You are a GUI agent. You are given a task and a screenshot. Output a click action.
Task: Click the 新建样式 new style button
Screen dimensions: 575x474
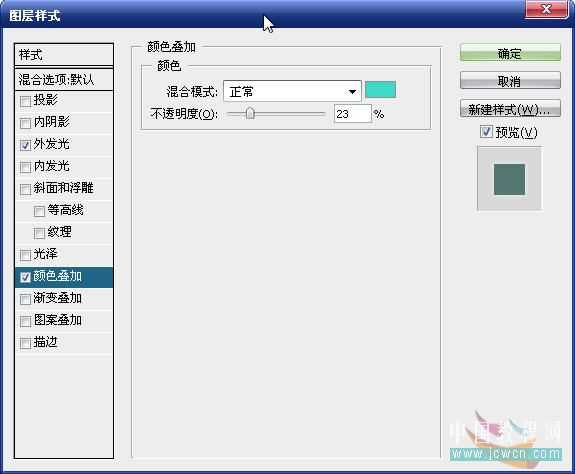(510, 109)
